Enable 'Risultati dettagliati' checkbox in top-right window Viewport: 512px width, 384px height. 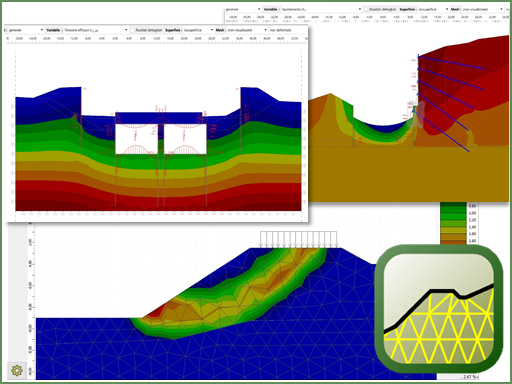coord(365,9)
